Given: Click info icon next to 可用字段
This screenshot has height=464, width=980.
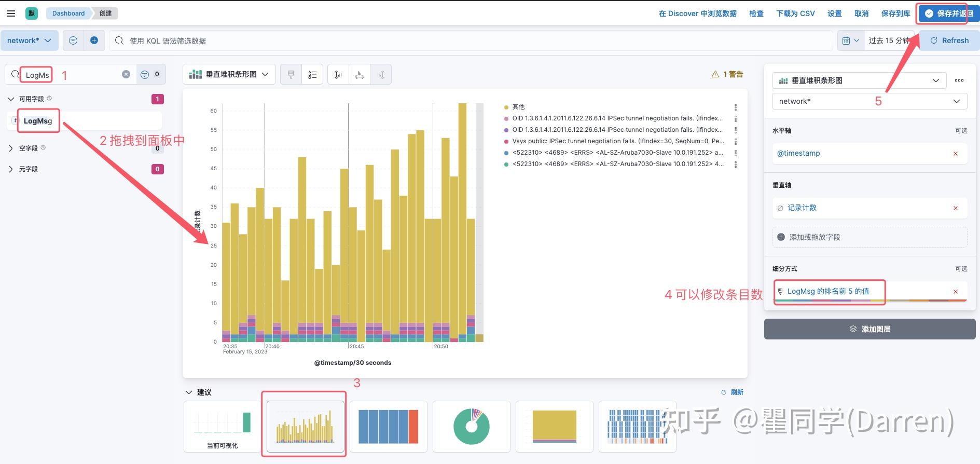Looking at the screenshot, I should (x=49, y=98).
